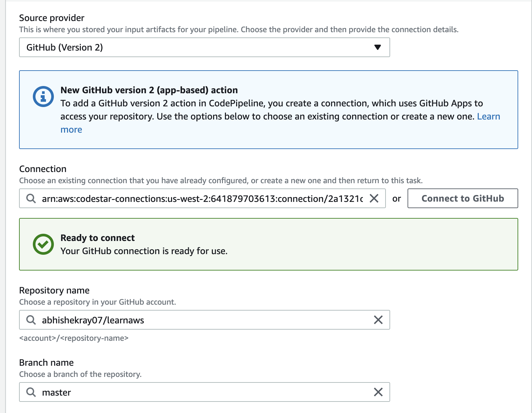Click the Connection ARN search field
532x413 pixels.
pos(202,198)
